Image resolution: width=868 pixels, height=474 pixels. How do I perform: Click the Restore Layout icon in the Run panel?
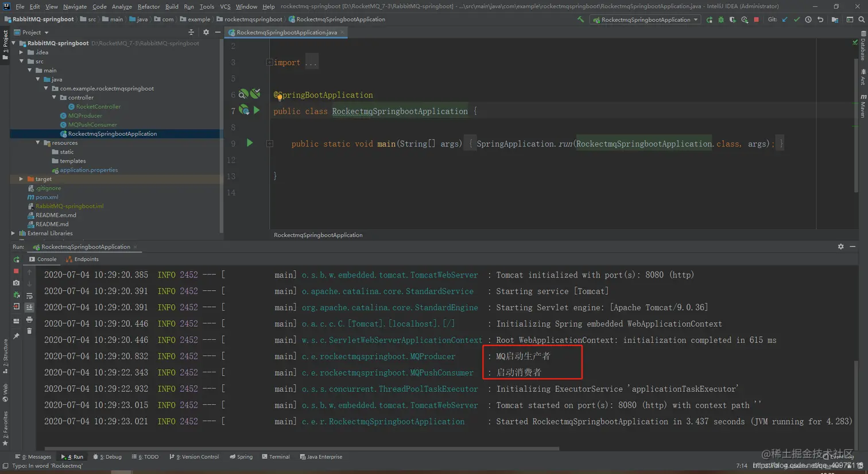tap(16, 321)
